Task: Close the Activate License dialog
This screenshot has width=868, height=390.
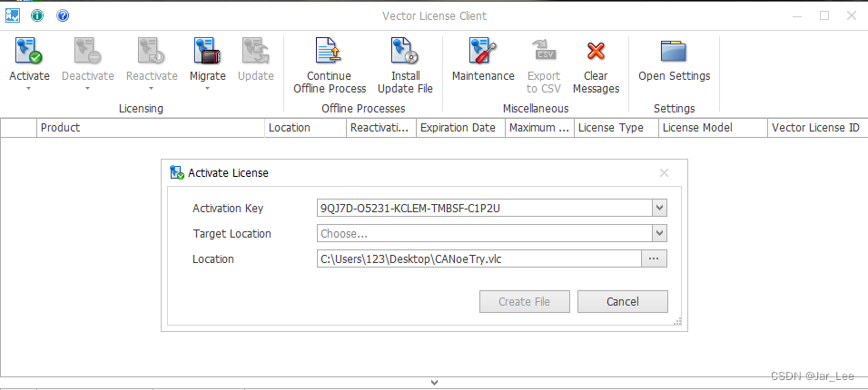Action: [665, 172]
